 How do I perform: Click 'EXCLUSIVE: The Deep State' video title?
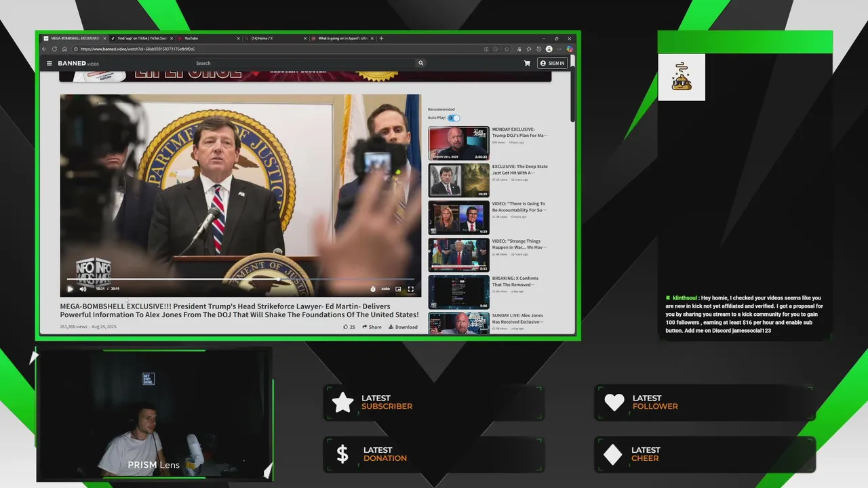tap(519, 169)
